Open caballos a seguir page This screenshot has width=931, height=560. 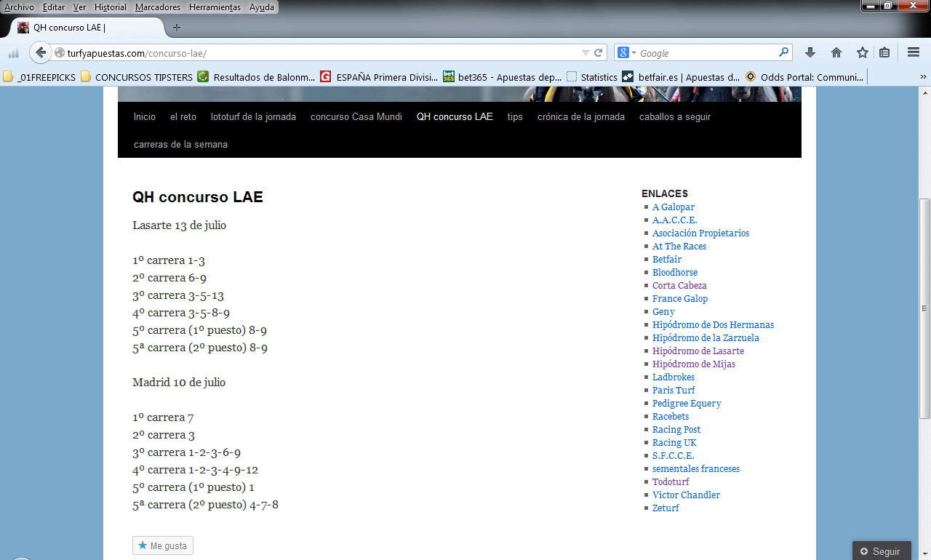pyautogui.click(x=675, y=116)
